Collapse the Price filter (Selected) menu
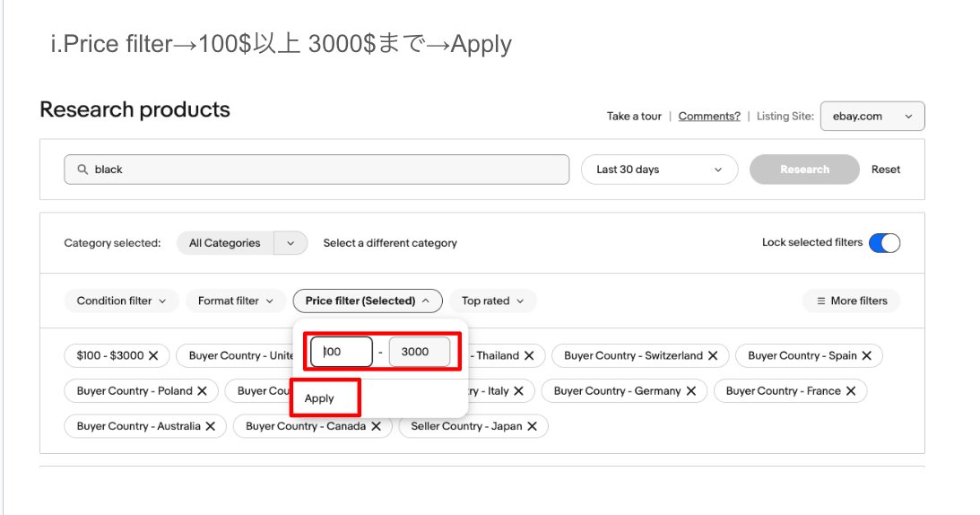Viewport: 980px width, 515px height. (x=367, y=301)
